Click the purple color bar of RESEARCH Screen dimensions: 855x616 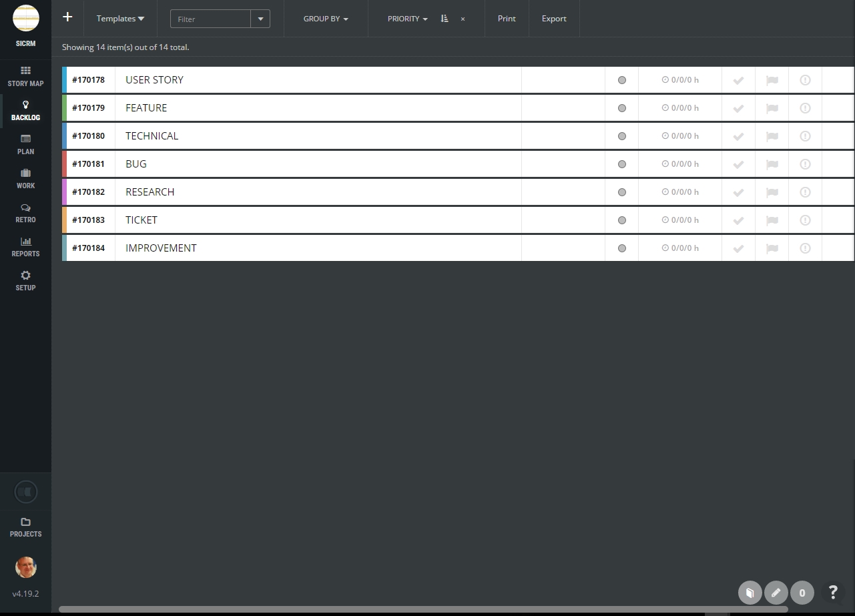(x=64, y=192)
